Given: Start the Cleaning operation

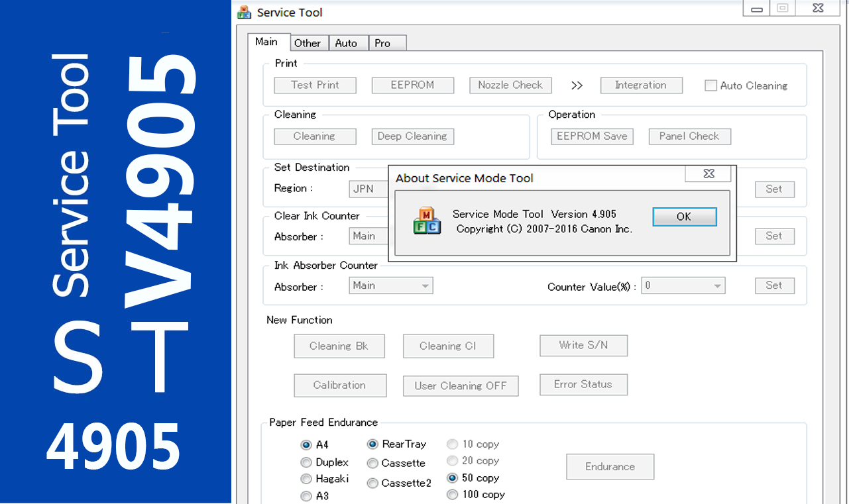Looking at the screenshot, I should 315,136.
